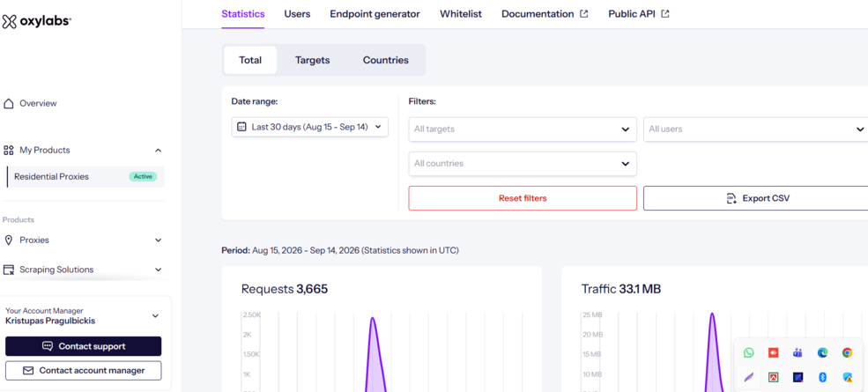Screen dimensions: 868x392
Task: Click the Contact account manager button
Action: pyautogui.click(x=84, y=370)
